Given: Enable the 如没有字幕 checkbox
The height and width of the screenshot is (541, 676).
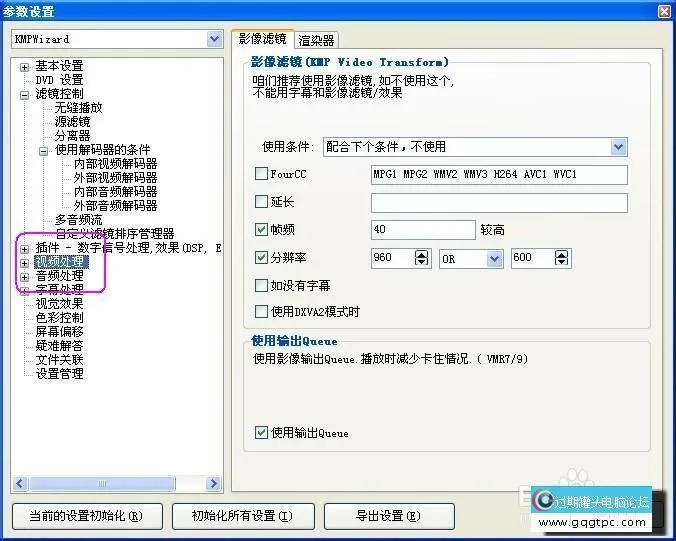Looking at the screenshot, I should pyautogui.click(x=261, y=285).
